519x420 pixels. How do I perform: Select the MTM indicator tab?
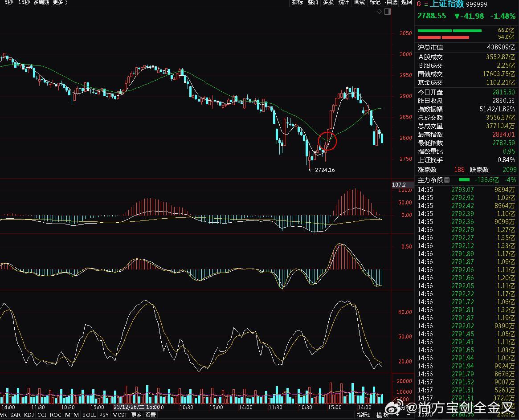71,415
